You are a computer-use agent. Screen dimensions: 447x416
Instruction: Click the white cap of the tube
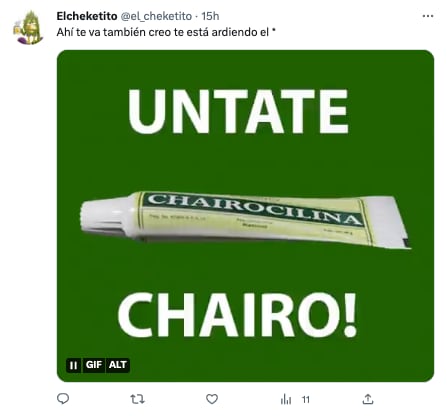[108, 216]
